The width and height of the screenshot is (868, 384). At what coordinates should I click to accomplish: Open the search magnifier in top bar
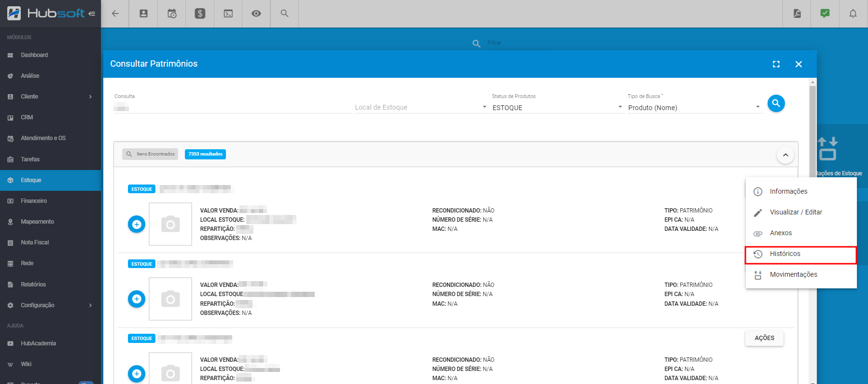tap(284, 14)
